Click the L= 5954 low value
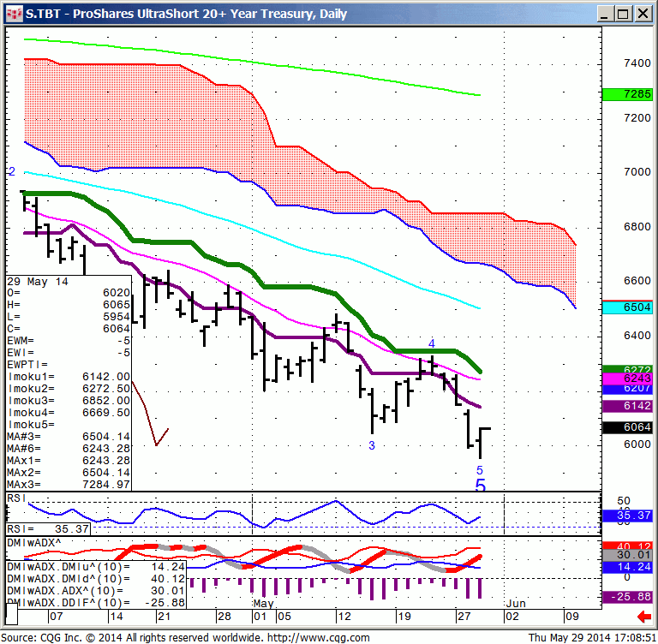Image resolution: width=658 pixels, height=644 pixels. coord(69,317)
